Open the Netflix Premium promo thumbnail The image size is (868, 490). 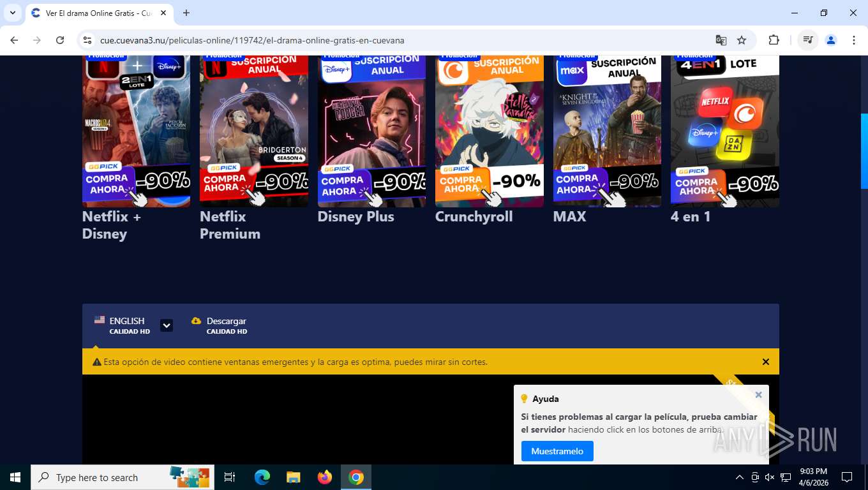[254, 131]
